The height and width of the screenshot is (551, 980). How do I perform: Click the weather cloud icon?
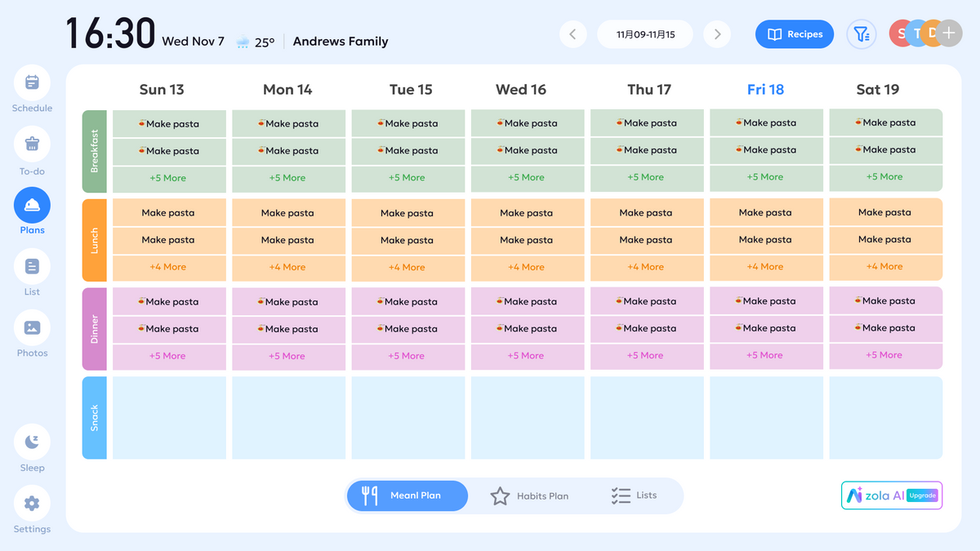point(243,42)
